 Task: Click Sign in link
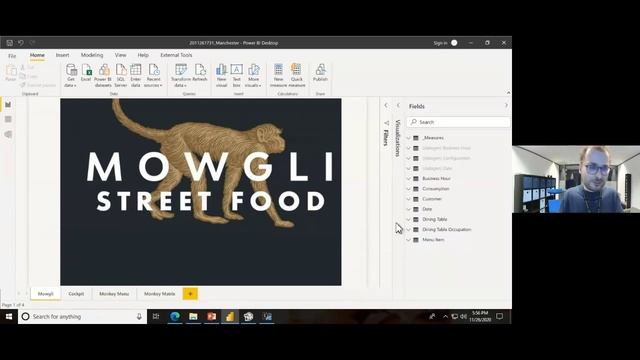pos(440,43)
